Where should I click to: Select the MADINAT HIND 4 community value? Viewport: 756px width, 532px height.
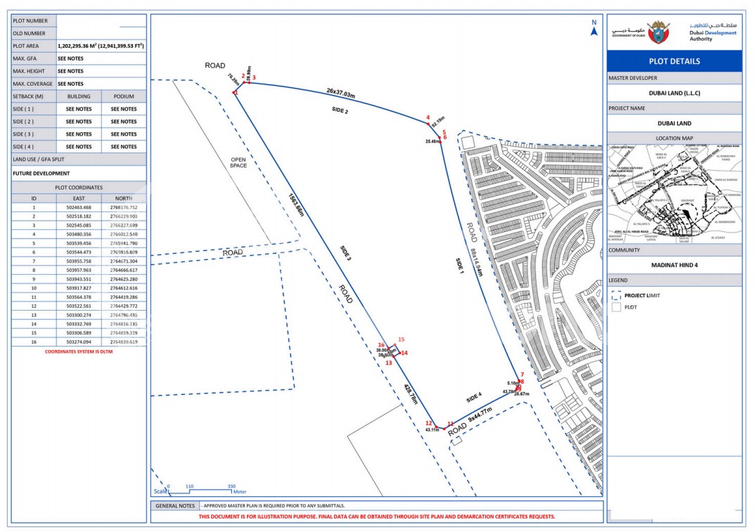point(674,265)
